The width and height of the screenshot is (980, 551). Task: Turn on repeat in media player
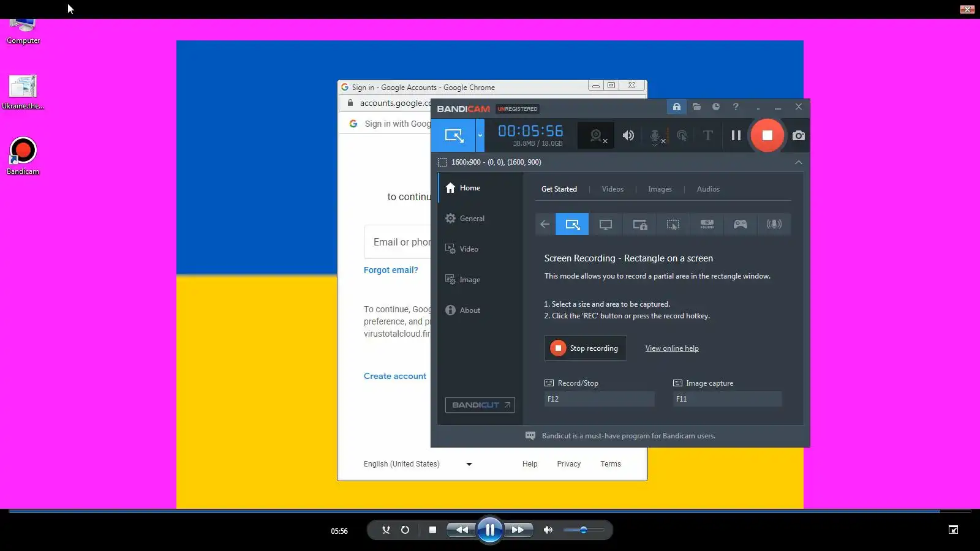[x=405, y=530]
